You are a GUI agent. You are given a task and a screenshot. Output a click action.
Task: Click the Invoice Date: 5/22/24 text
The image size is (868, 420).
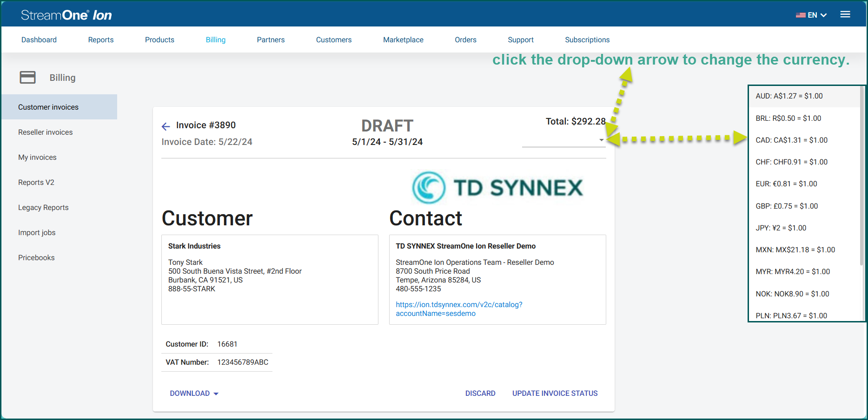tap(207, 142)
